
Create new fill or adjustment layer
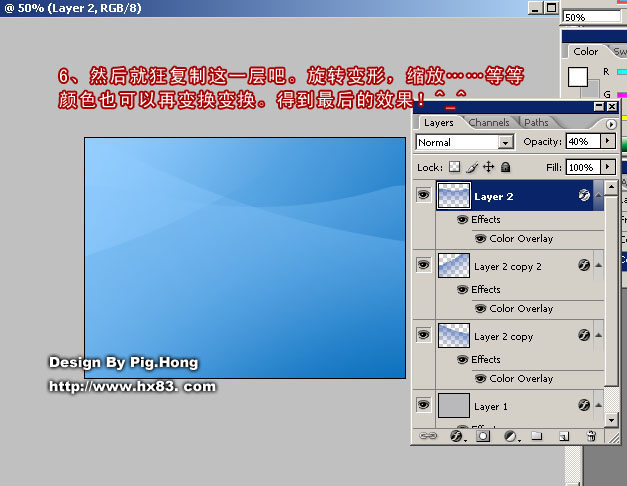point(511,436)
